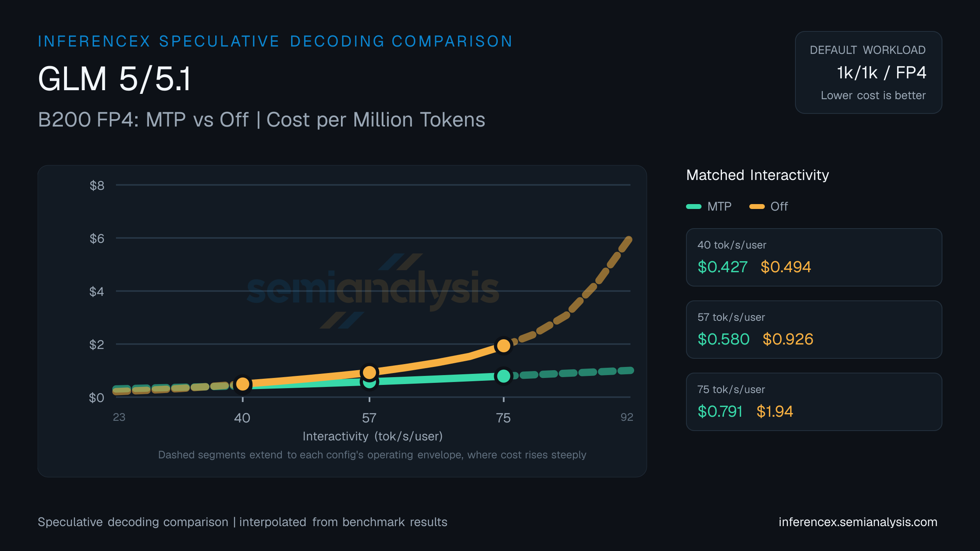Click the orange Off data point at 57
The width and height of the screenshot is (980, 551).
[370, 372]
